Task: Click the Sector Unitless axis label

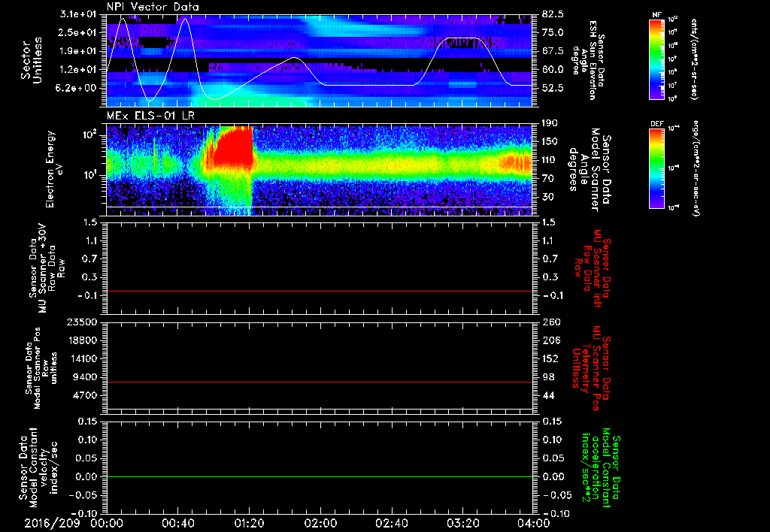Action: [31, 60]
